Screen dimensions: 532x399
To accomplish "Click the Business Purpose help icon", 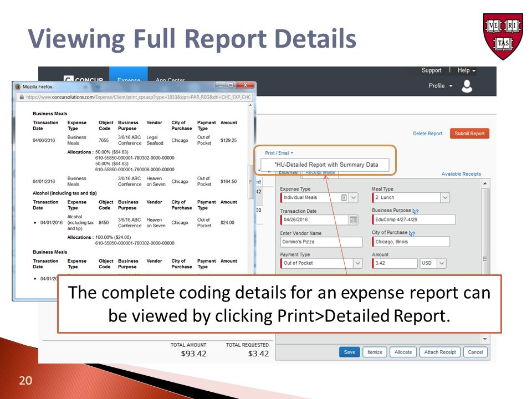I will (416, 211).
